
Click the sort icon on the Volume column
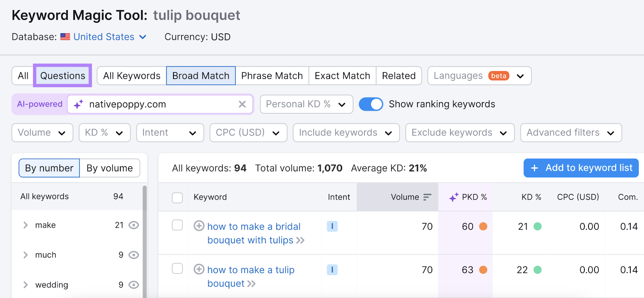point(427,197)
